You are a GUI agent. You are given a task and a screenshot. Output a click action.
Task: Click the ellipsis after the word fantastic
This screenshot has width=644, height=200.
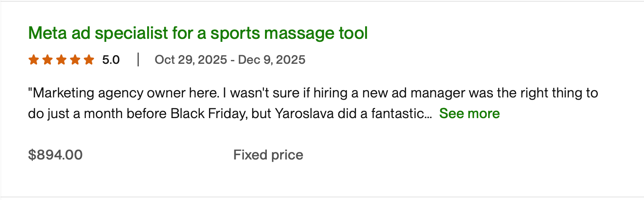click(428, 115)
